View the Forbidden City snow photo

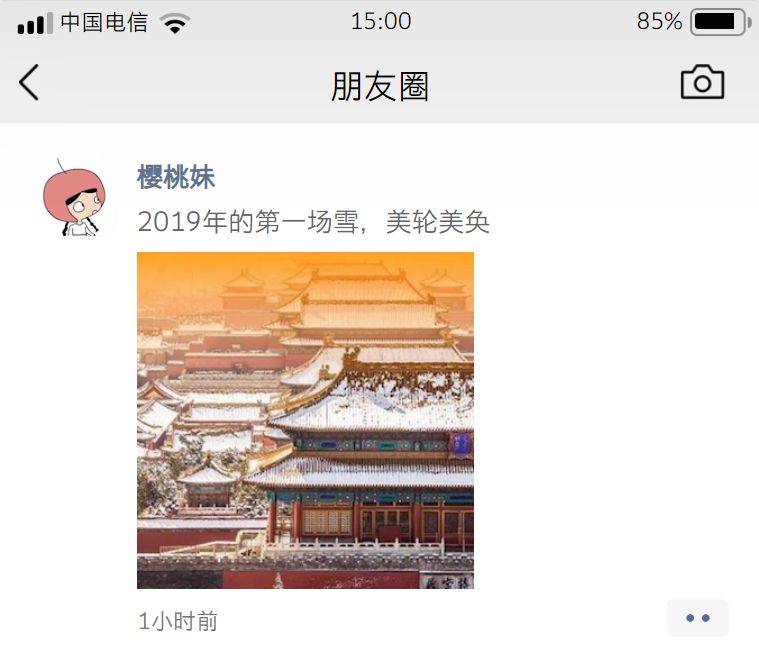tap(305, 420)
